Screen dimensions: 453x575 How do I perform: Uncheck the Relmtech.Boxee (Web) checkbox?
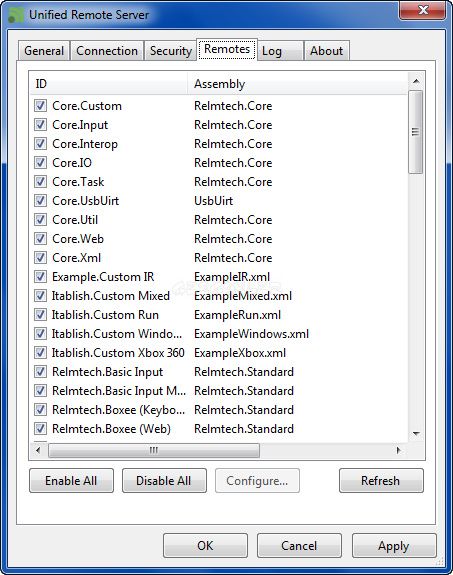(40, 429)
